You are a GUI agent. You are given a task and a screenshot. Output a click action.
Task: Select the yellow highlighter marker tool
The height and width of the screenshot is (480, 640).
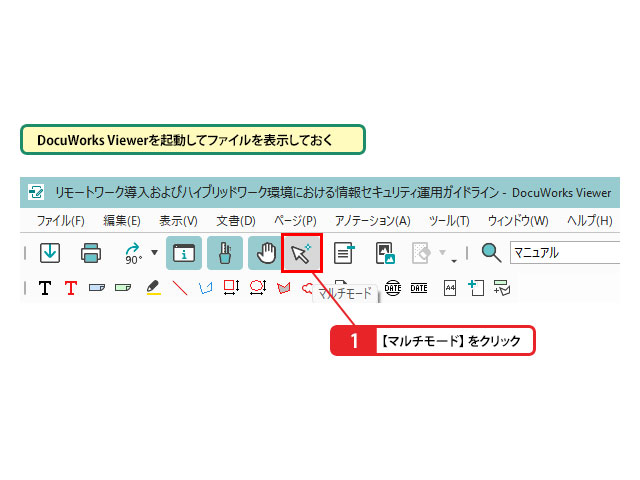click(x=153, y=287)
